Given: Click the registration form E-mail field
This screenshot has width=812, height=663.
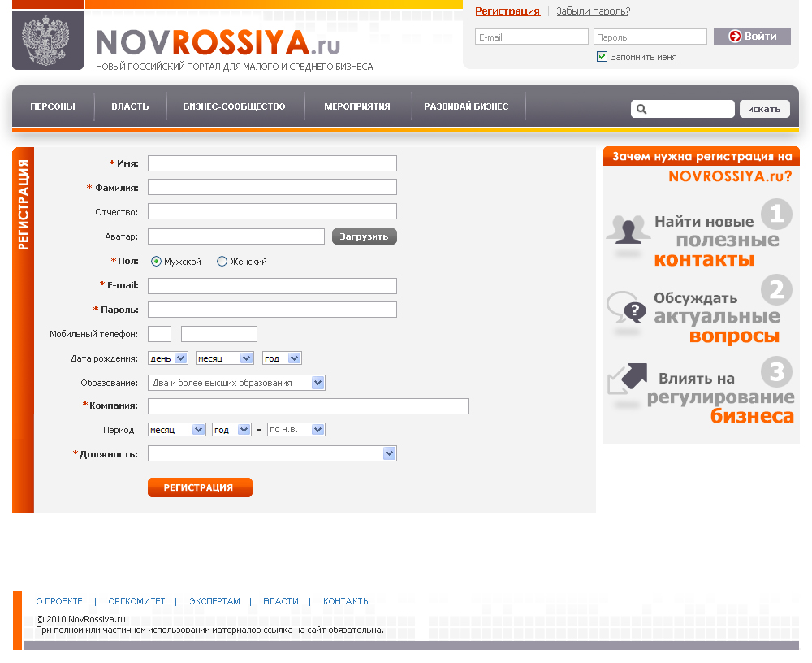Looking at the screenshot, I should click(x=272, y=286).
